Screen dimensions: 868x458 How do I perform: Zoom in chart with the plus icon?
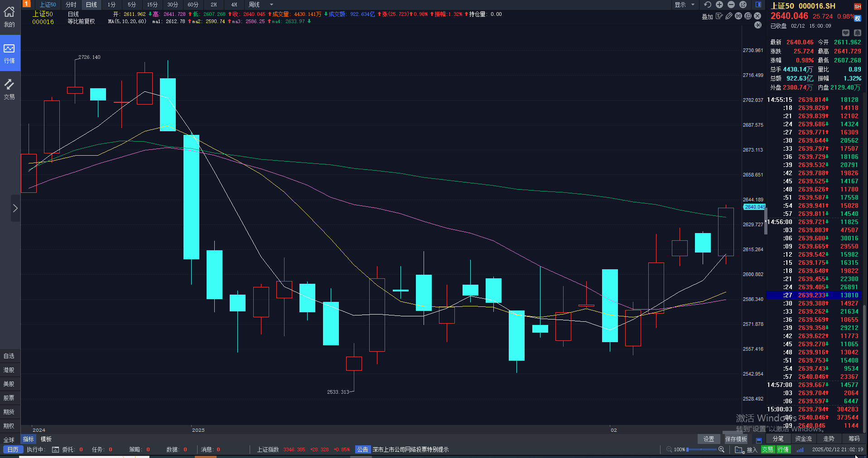pyautogui.click(x=719, y=5)
